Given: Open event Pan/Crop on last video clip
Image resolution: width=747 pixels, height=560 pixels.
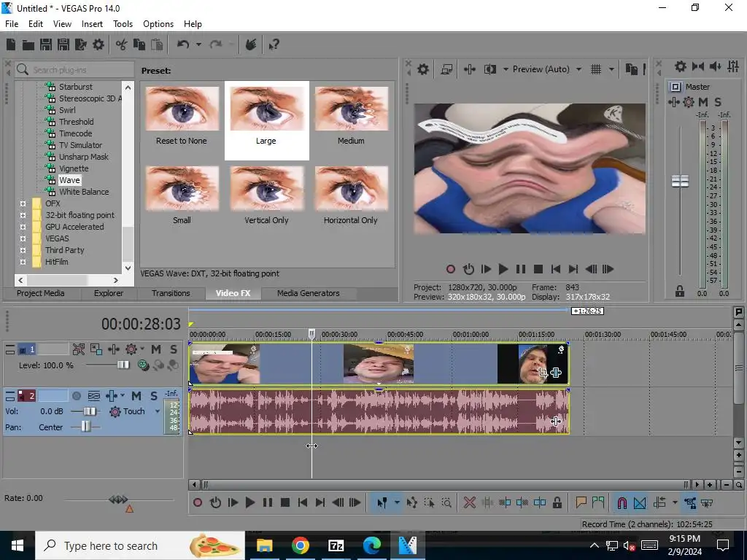Looking at the screenshot, I should [542, 373].
